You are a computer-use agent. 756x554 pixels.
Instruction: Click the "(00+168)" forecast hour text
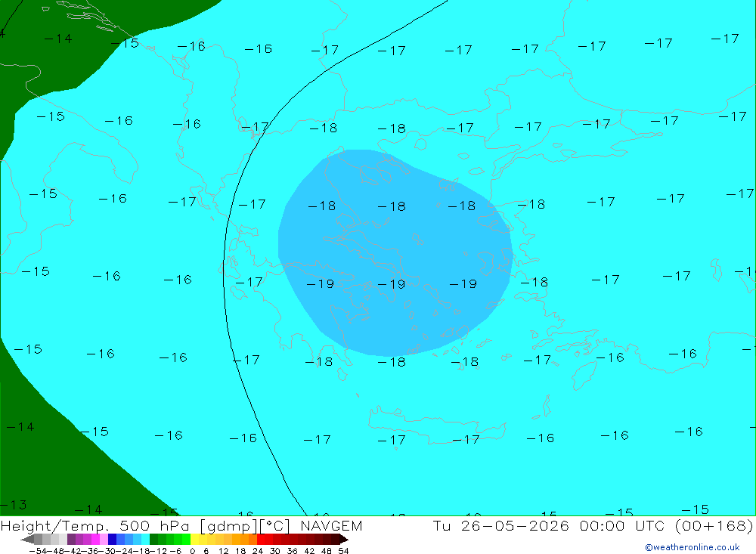(x=714, y=526)
